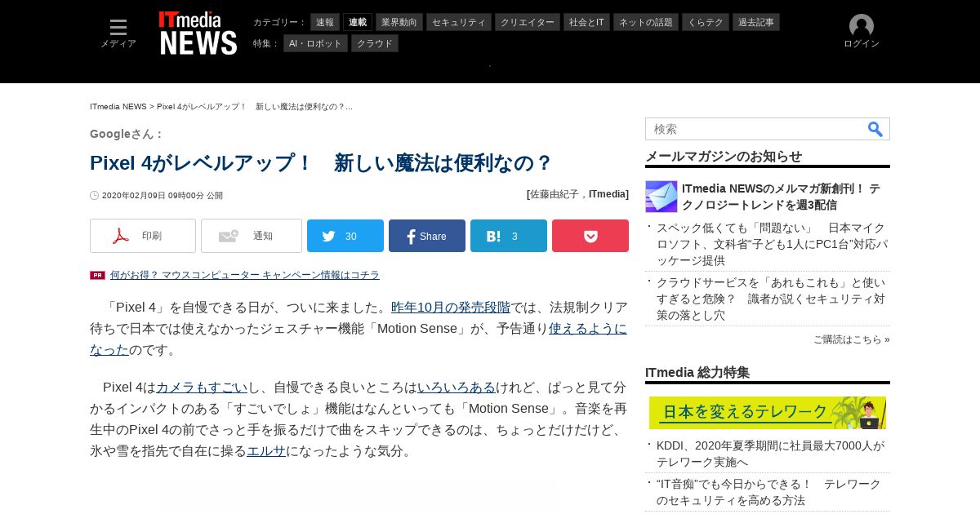The image size is (980, 514).
Task: Click the 印刷 print button
Action: (x=143, y=236)
